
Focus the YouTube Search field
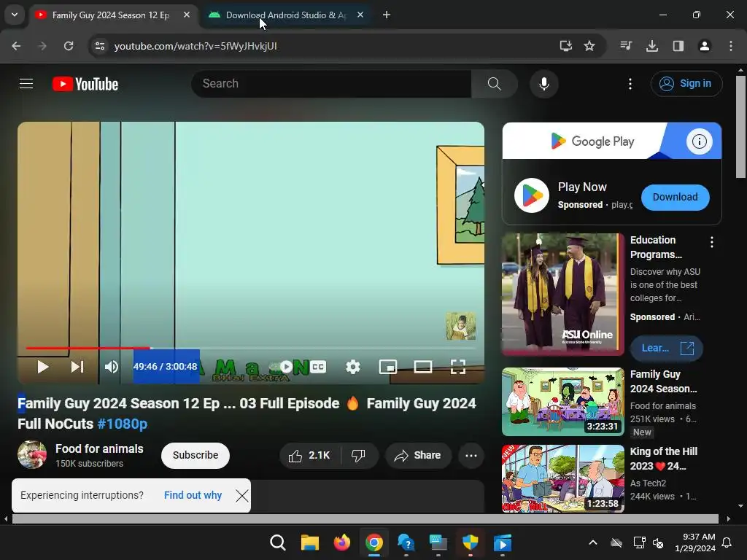click(x=332, y=84)
